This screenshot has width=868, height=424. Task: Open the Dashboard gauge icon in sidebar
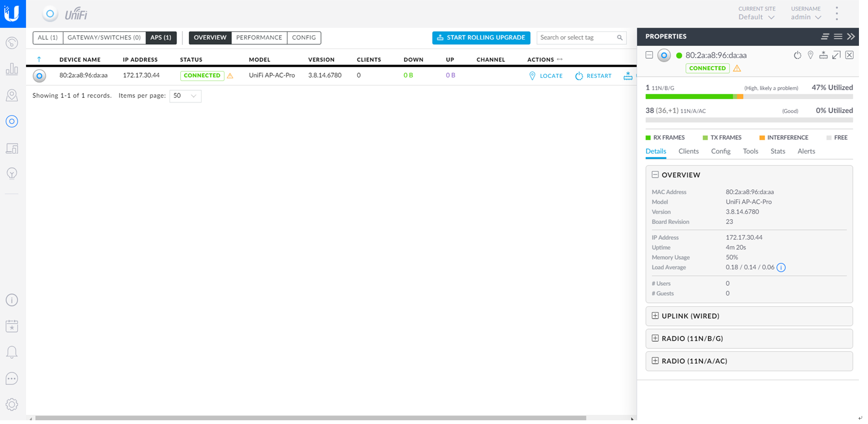[x=12, y=43]
